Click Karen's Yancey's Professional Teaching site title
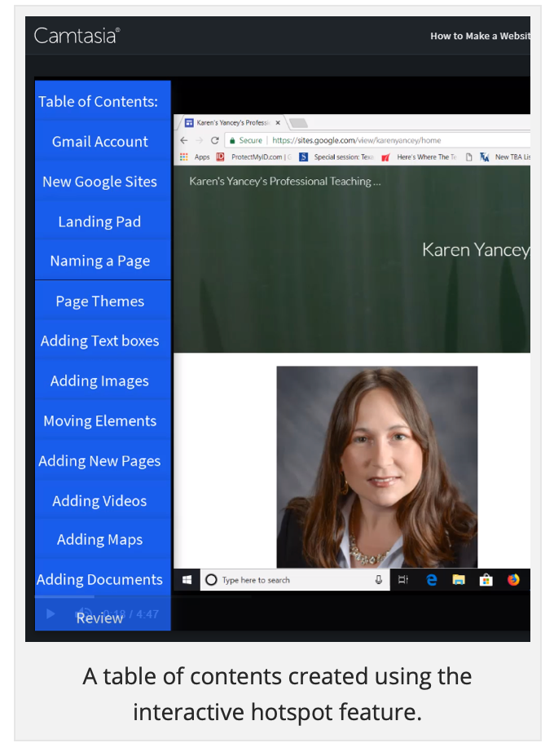 (x=285, y=182)
